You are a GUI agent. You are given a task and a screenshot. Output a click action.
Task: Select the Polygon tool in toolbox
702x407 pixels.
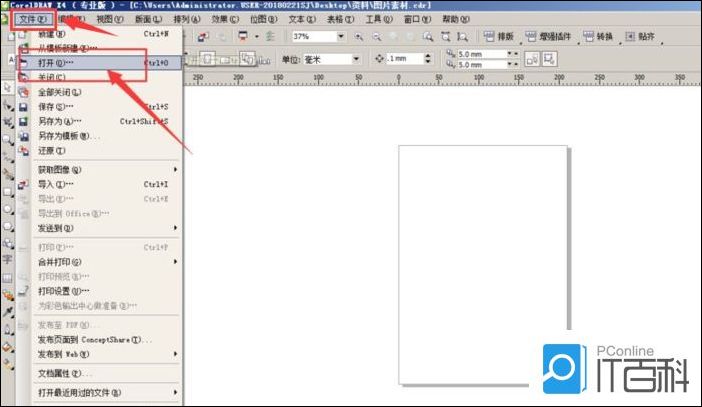(8, 227)
